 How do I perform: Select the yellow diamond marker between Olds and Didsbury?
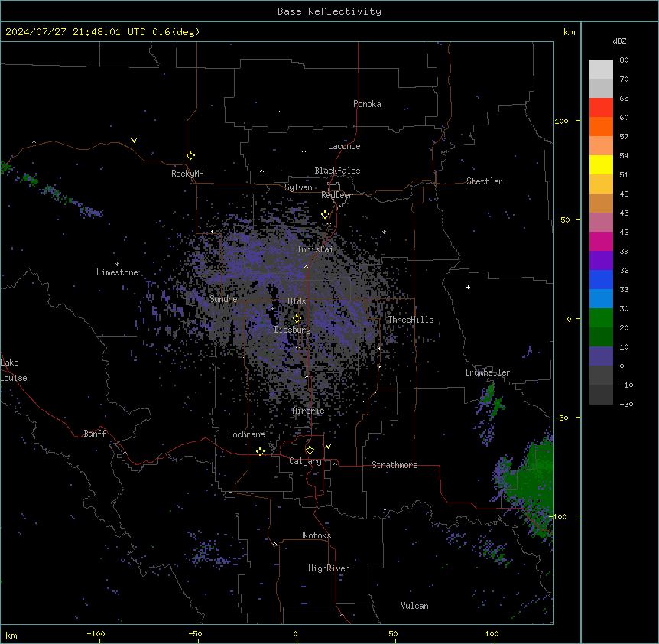297,318
